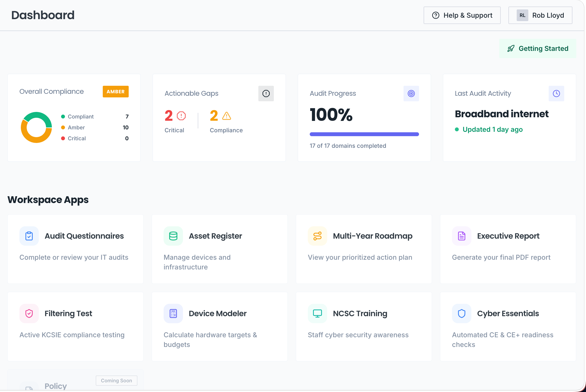Click the 100% audit progress value
The image size is (586, 392).
click(x=331, y=115)
